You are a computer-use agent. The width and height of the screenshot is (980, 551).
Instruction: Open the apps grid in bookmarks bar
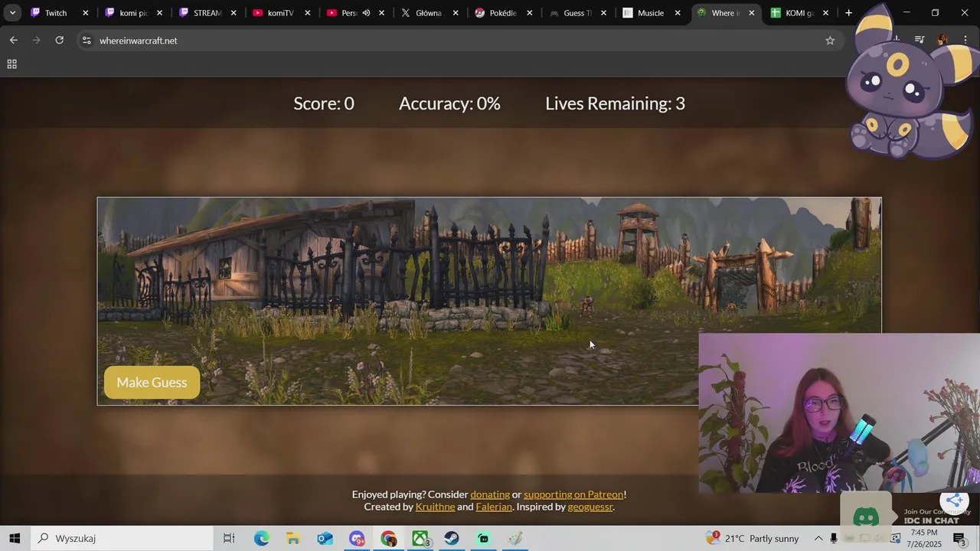(x=12, y=64)
